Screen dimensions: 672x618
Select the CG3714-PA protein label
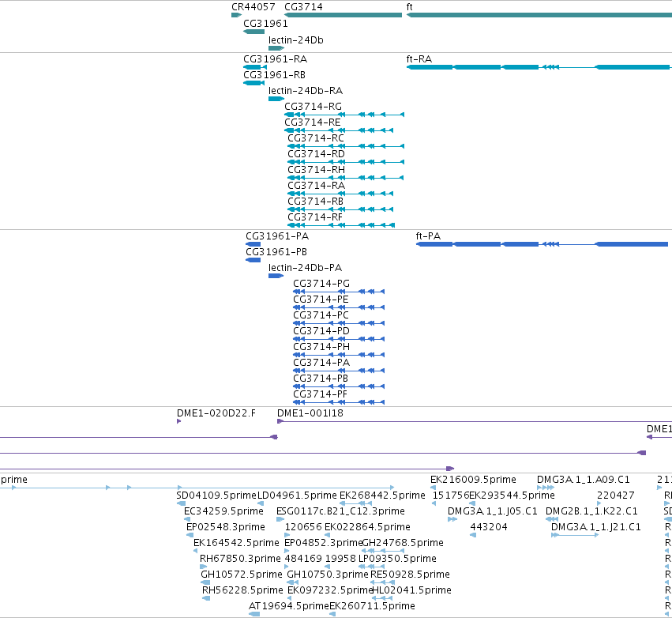(x=321, y=364)
